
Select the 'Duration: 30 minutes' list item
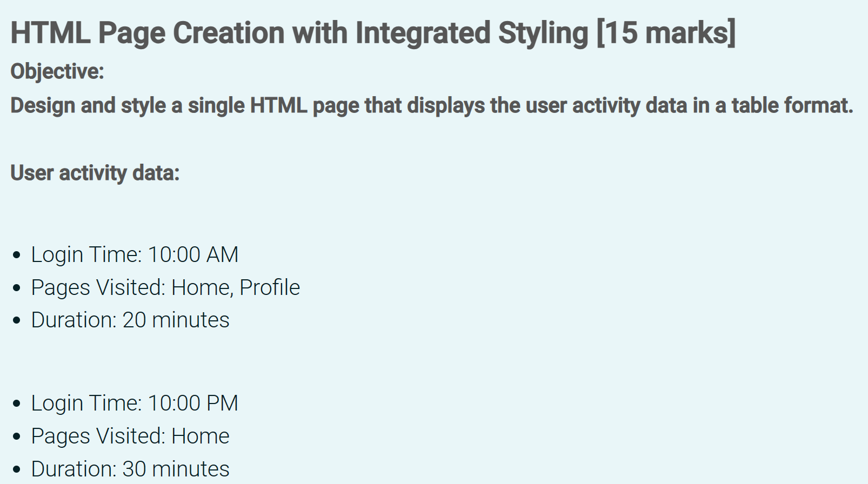pos(130,469)
